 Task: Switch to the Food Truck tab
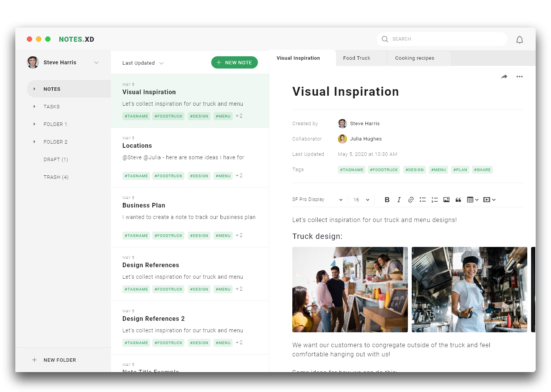(x=360, y=58)
